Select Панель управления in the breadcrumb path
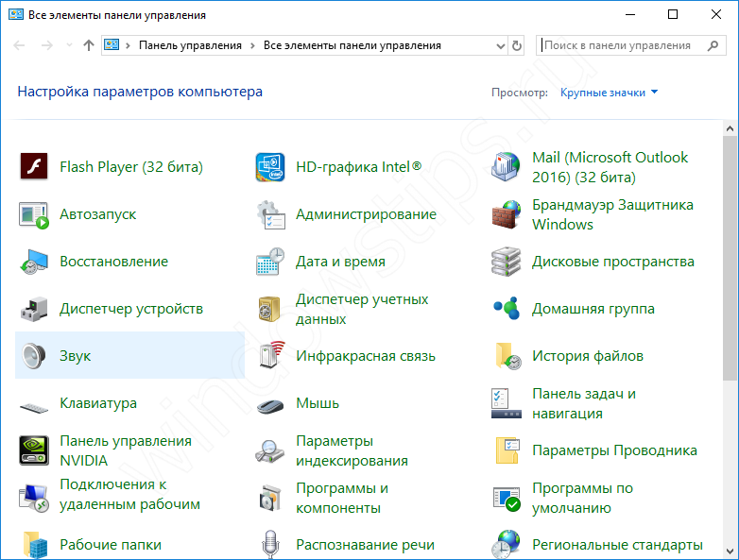 (190, 45)
